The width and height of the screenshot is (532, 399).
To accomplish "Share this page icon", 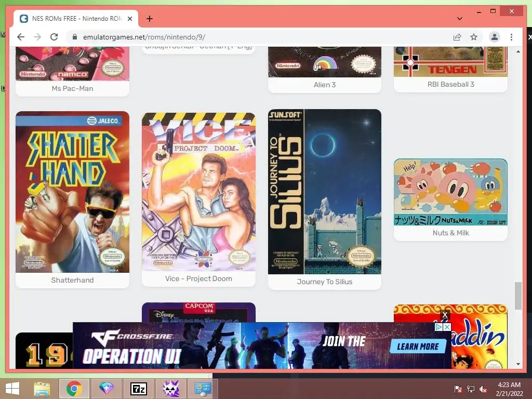I will 457,37.
